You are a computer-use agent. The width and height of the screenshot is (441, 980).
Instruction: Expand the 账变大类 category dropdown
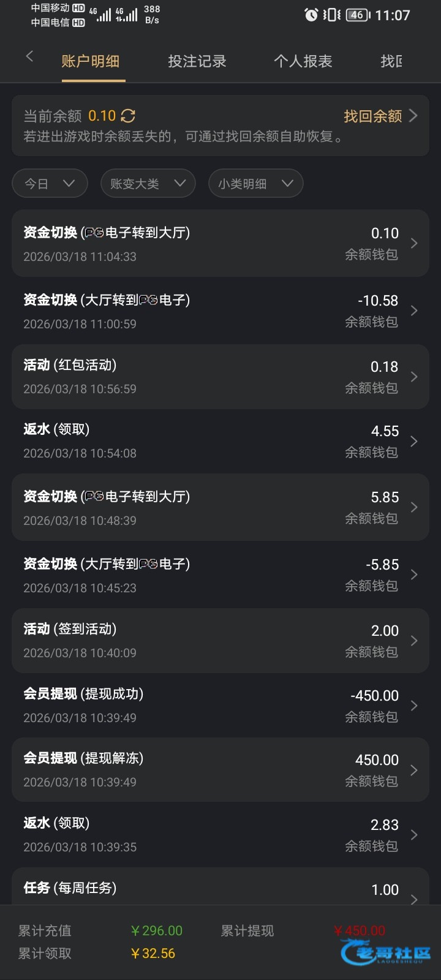pyautogui.click(x=148, y=184)
